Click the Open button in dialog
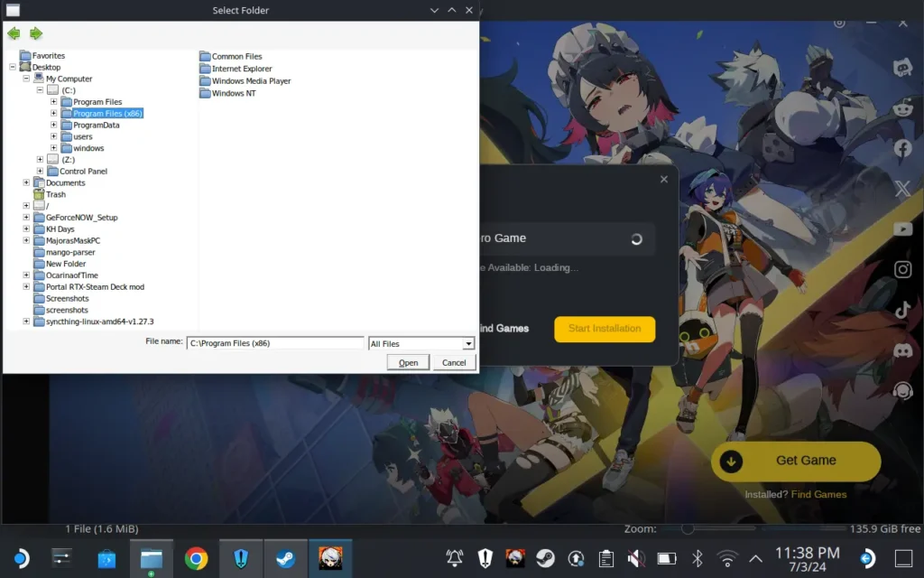The image size is (924, 578). coord(408,363)
